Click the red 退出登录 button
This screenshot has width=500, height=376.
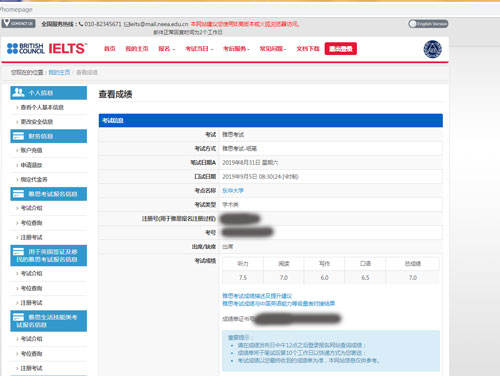pos(341,49)
